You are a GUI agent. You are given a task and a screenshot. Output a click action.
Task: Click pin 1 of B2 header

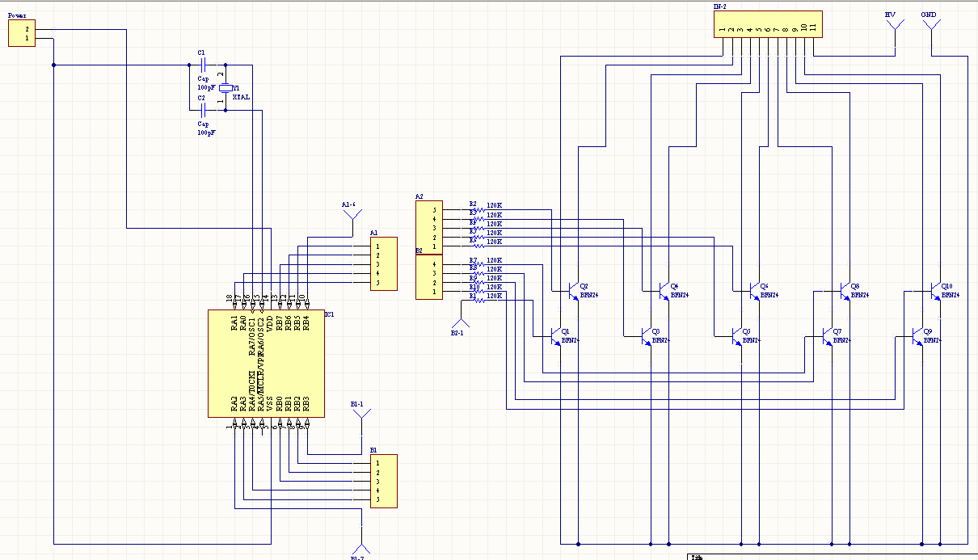point(434,291)
